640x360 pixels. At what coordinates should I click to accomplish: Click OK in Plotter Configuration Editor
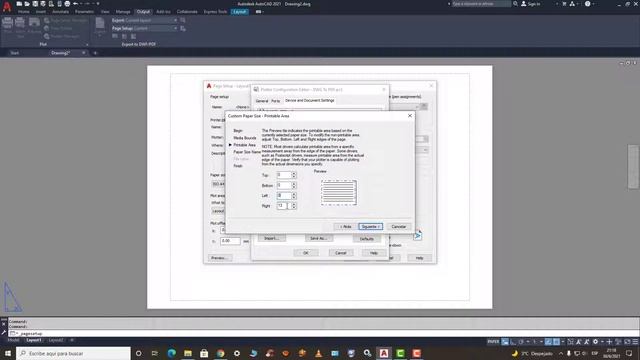(306, 253)
